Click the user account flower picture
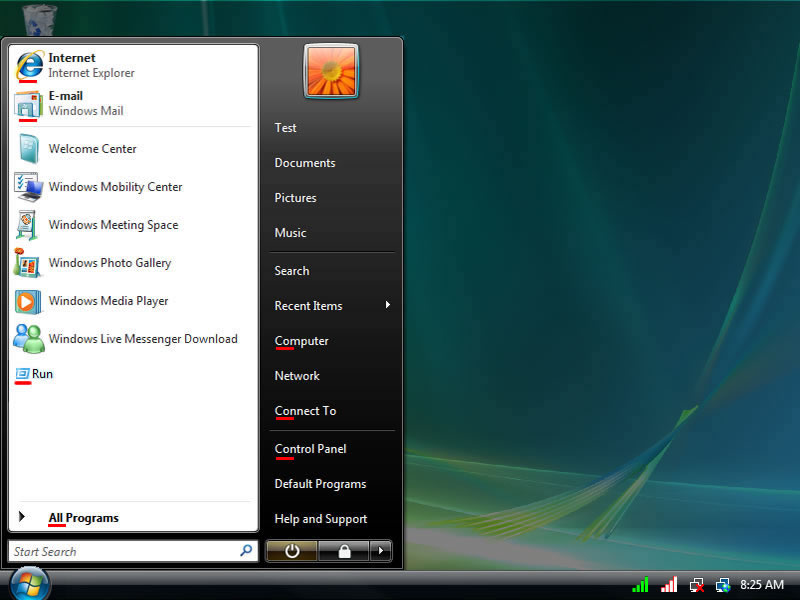 tap(332, 72)
